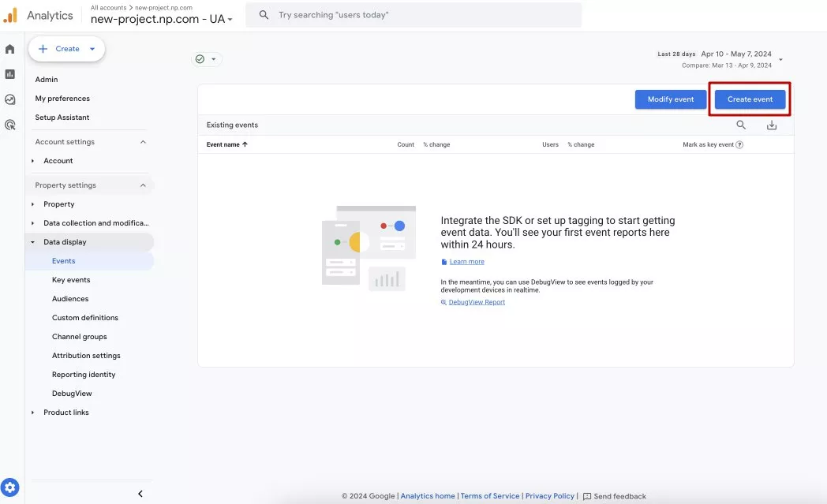The width and height of the screenshot is (827, 504).
Task: Click the Create event button
Action: (x=750, y=99)
